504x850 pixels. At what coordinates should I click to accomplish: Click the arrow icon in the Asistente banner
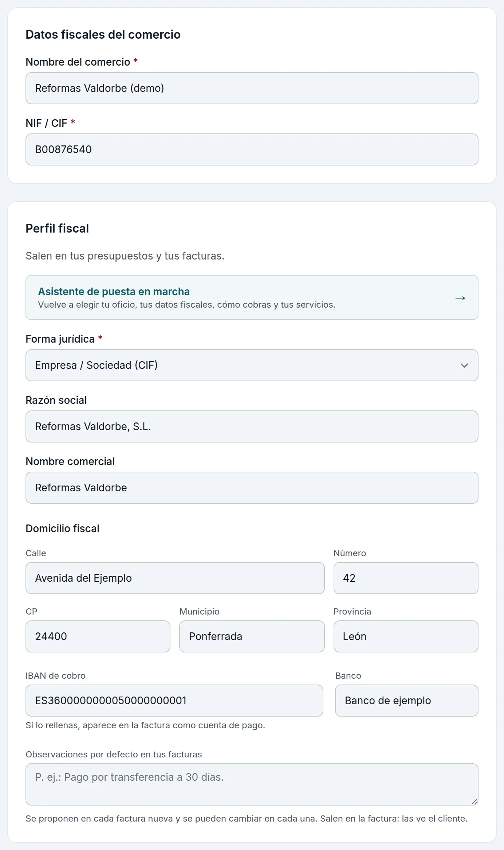460,298
